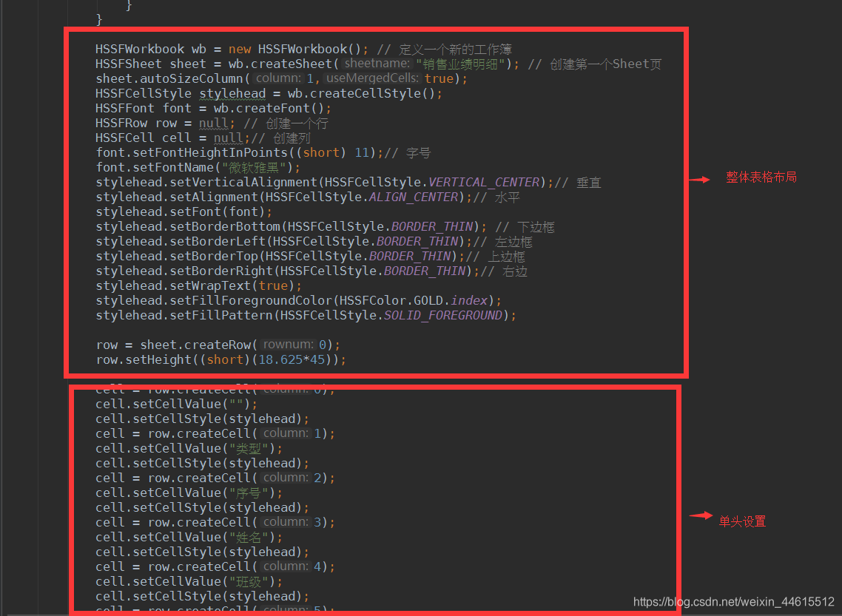Click the 'HSSFRow row = null' line
The image size is (842, 616).
point(212,123)
